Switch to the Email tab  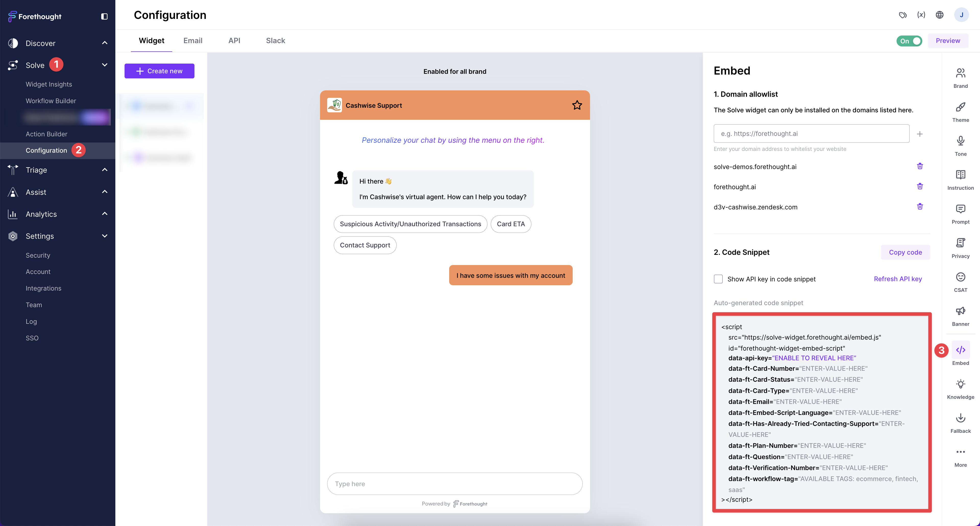tap(193, 40)
